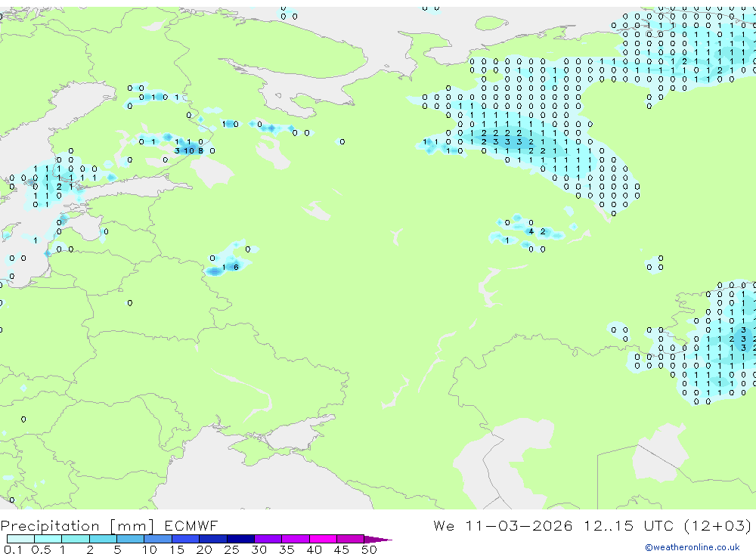Click the legend label "30"
The image size is (756, 554).
[x=259, y=549]
